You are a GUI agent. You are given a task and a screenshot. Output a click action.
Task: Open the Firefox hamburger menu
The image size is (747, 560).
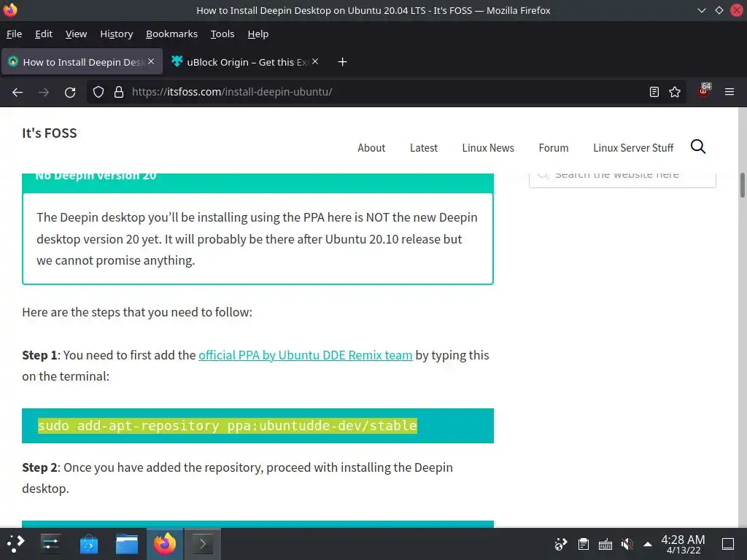coord(729,92)
